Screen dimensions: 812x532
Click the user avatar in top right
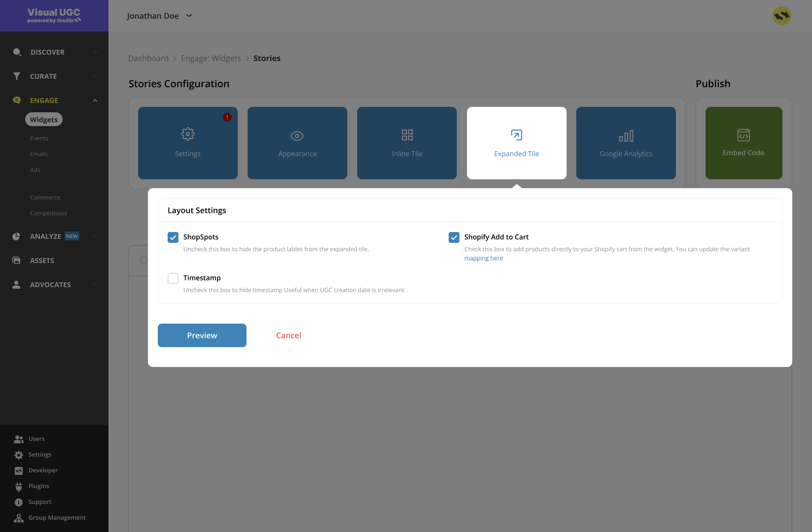pos(781,16)
